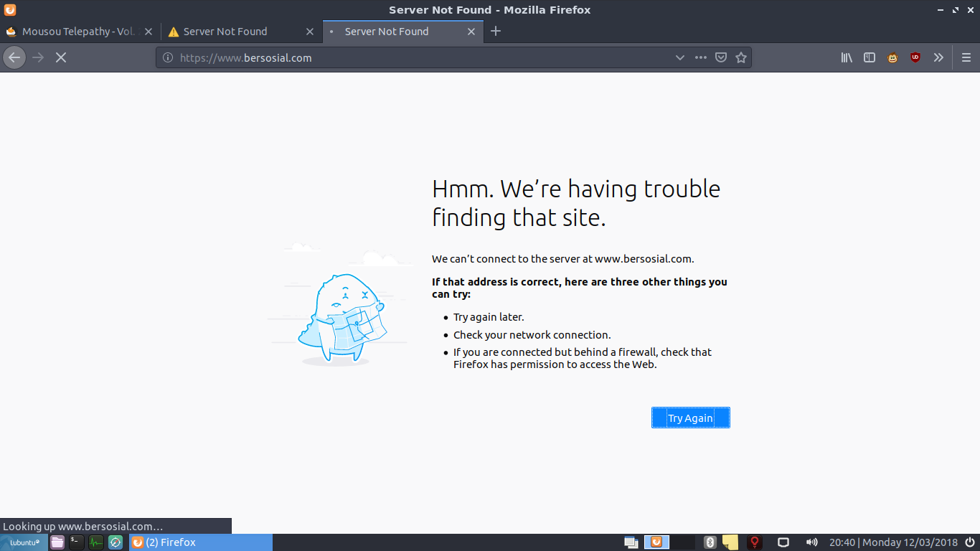Close the middle Server Not Found tab
The width and height of the screenshot is (980, 551).
pyautogui.click(x=310, y=32)
